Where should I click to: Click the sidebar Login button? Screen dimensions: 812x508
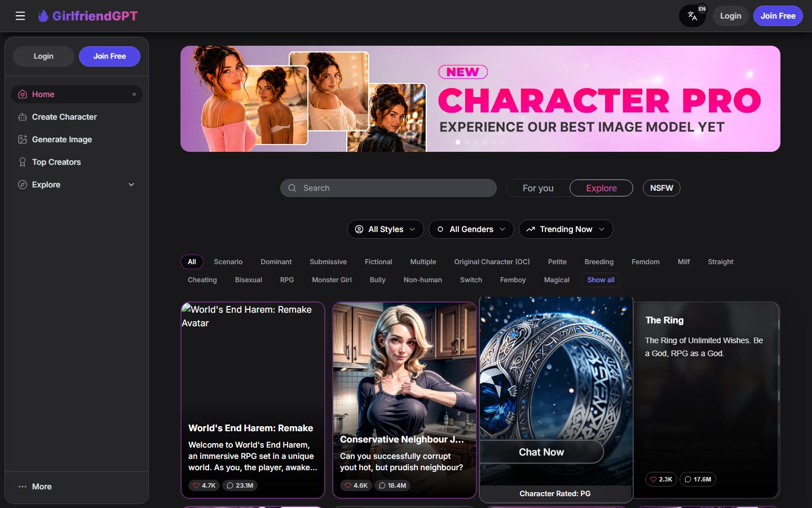(43, 56)
